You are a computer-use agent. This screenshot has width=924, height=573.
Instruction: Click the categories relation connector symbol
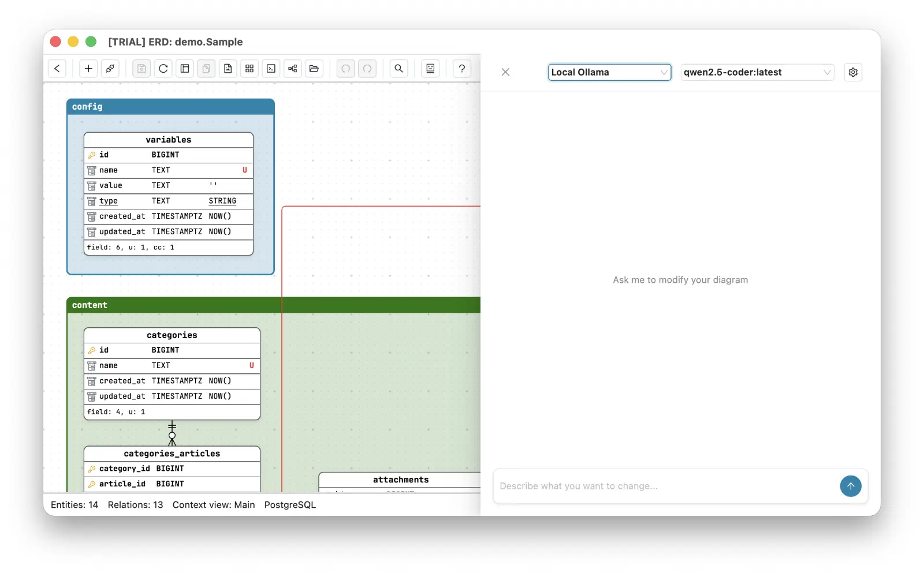[x=172, y=433]
